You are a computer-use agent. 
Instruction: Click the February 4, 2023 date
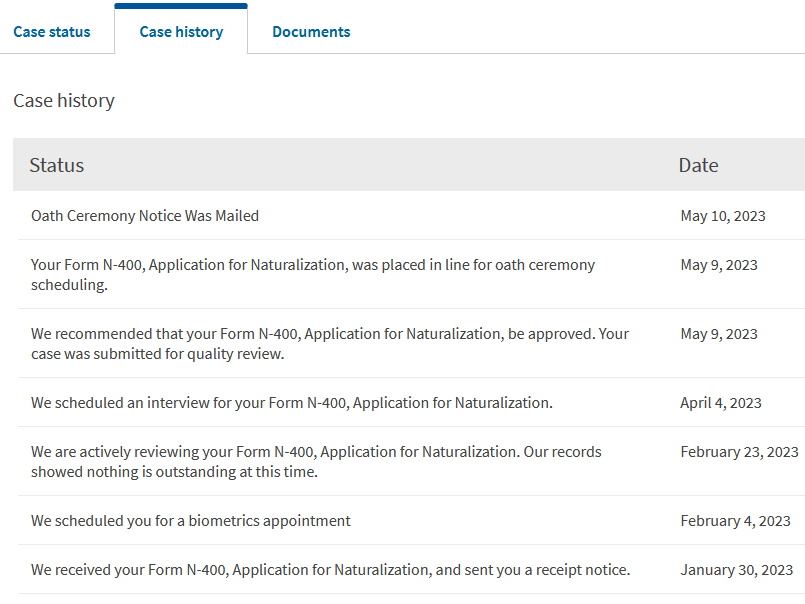[735, 521]
